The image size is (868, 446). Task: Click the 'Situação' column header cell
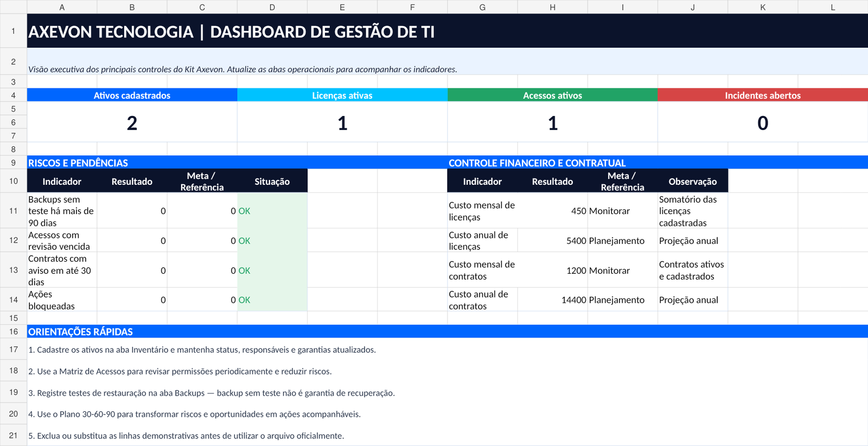point(272,181)
